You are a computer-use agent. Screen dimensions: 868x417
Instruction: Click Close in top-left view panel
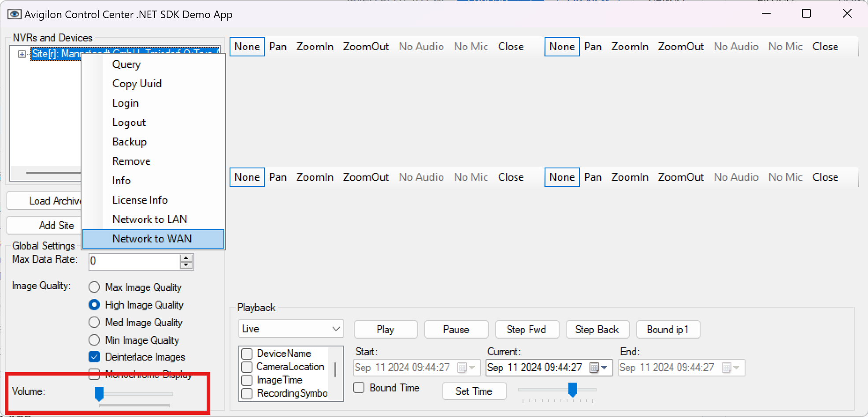[511, 47]
